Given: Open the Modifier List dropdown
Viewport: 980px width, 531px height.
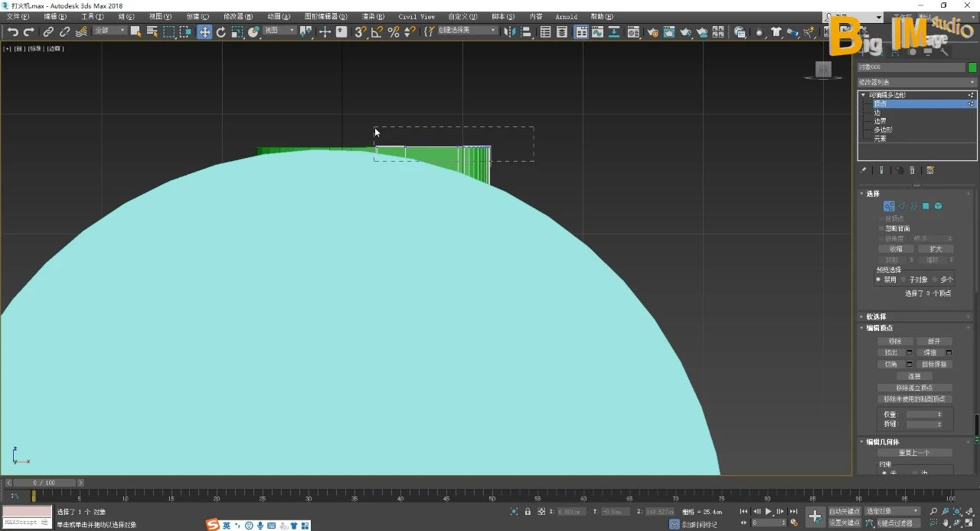Looking at the screenshot, I should (x=916, y=82).
